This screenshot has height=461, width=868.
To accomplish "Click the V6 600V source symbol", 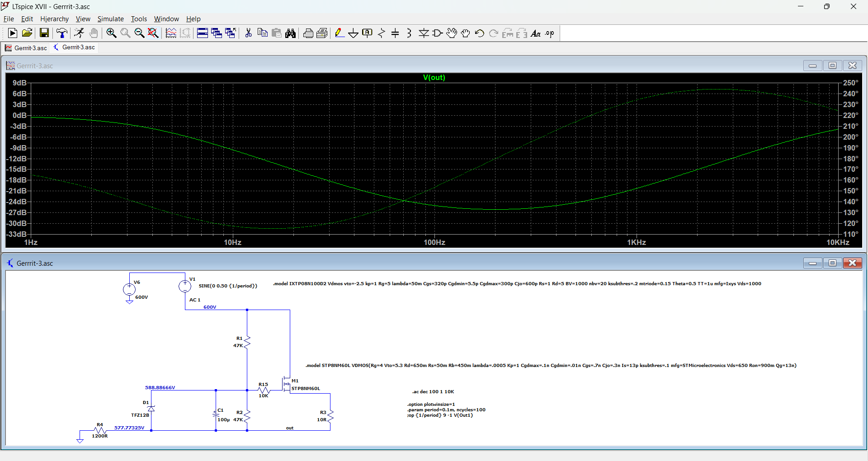I will pyautogui.click(x=129, y=289).
